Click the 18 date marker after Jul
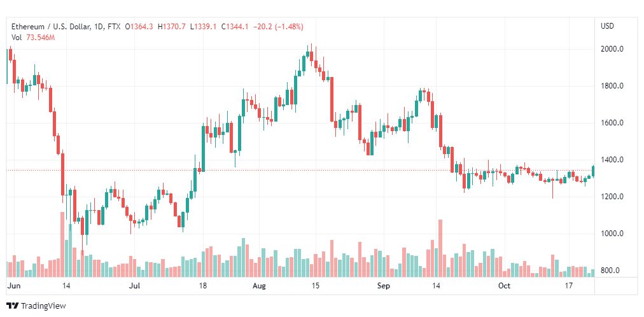644x317 pixels. 202,286
